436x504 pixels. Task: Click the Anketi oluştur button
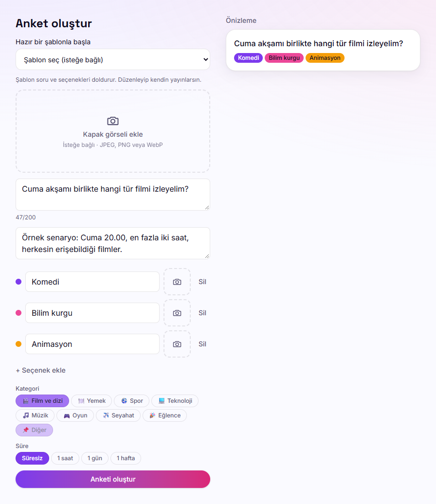pyautogui.click(x=113, y=479)
